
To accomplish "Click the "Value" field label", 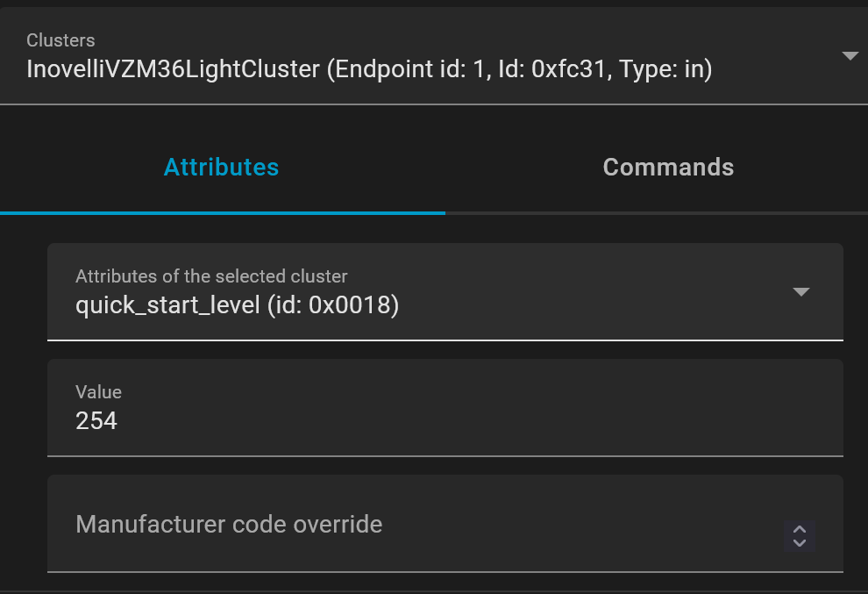I will (x=98, y=392).
